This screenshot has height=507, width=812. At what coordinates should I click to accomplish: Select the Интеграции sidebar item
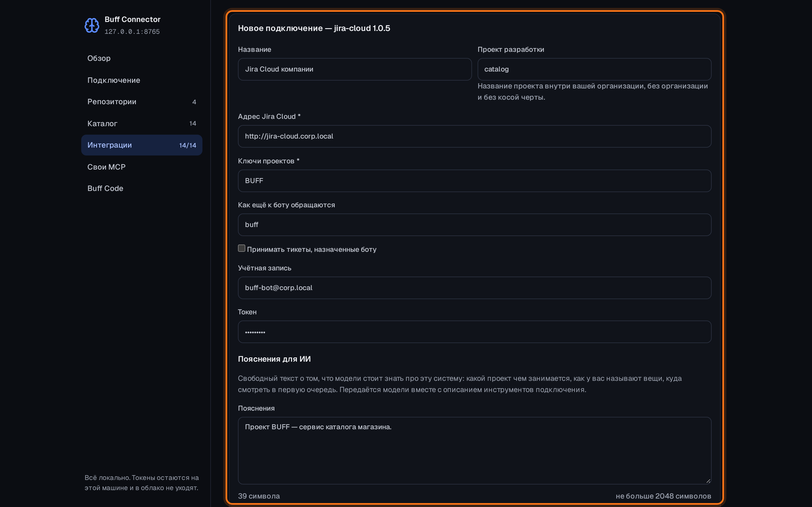(x=142, y=145)
